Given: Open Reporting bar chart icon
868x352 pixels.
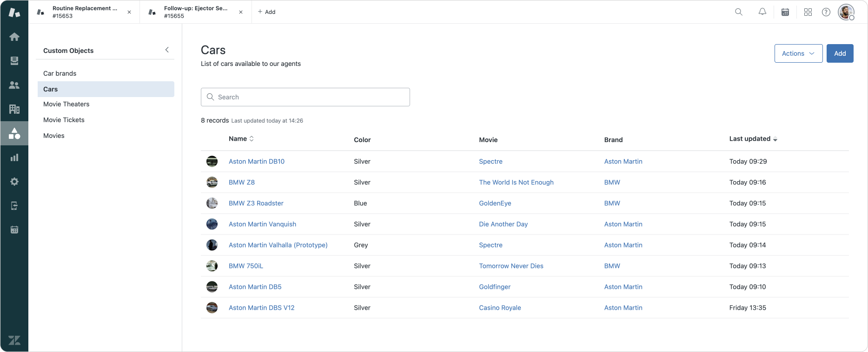Looking at the screenshot, I should tap(14, 157).
